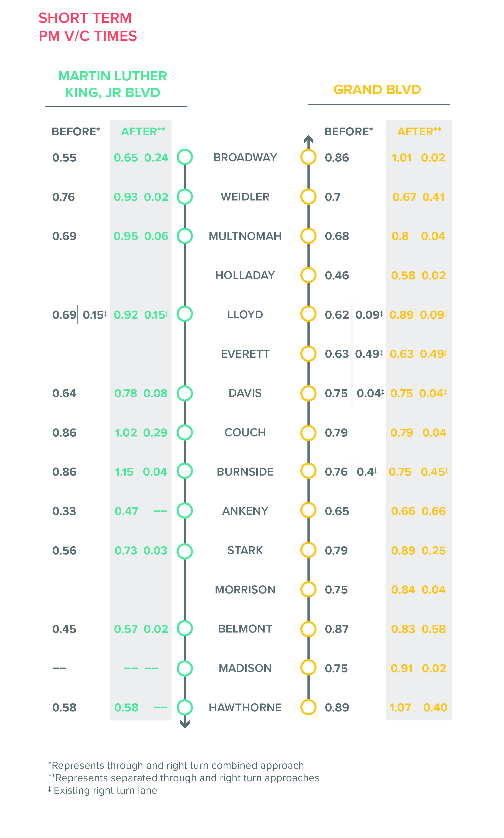504x838 pixels.
Task: Click the upward arrow atop Grand Blvd line
Action: [308, 139]
